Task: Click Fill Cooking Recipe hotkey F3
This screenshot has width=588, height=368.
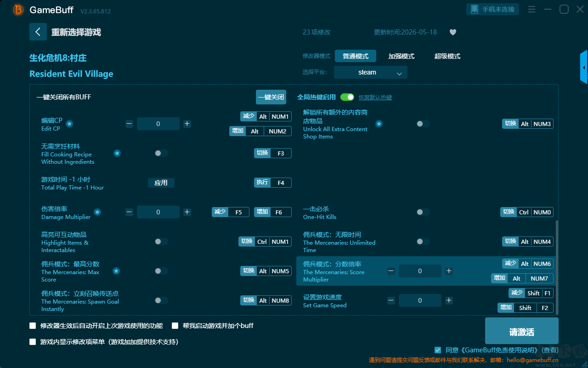Action: point(273,153)
